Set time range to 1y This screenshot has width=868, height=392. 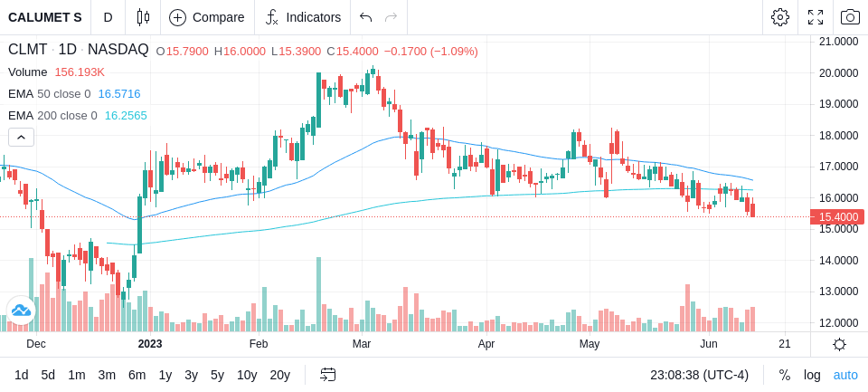point(165,375)
